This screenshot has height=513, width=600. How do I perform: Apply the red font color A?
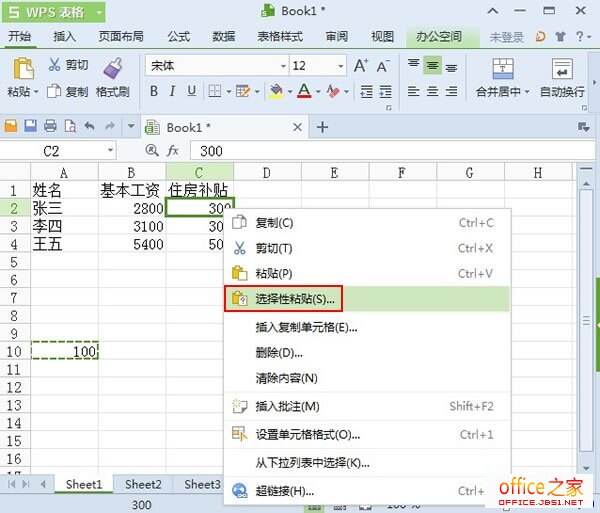(x=304, y=91)
